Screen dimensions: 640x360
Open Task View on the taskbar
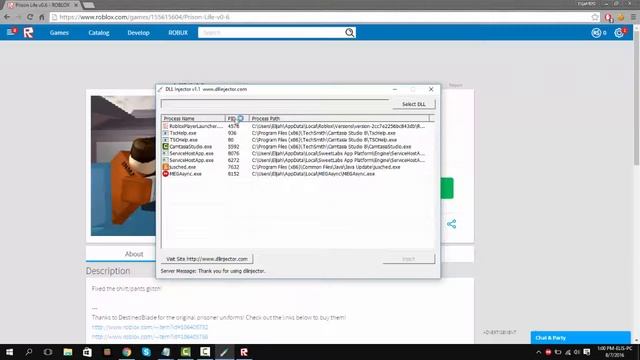pos(48,352)
